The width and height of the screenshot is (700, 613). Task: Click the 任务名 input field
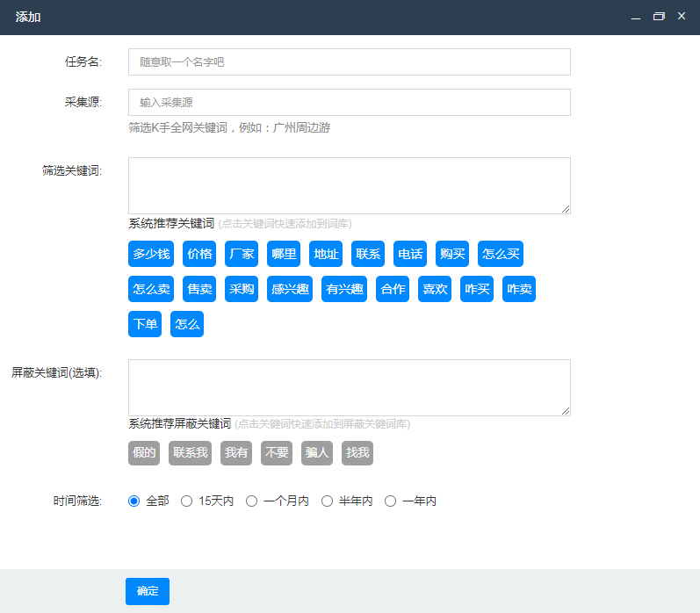[349, 62]
